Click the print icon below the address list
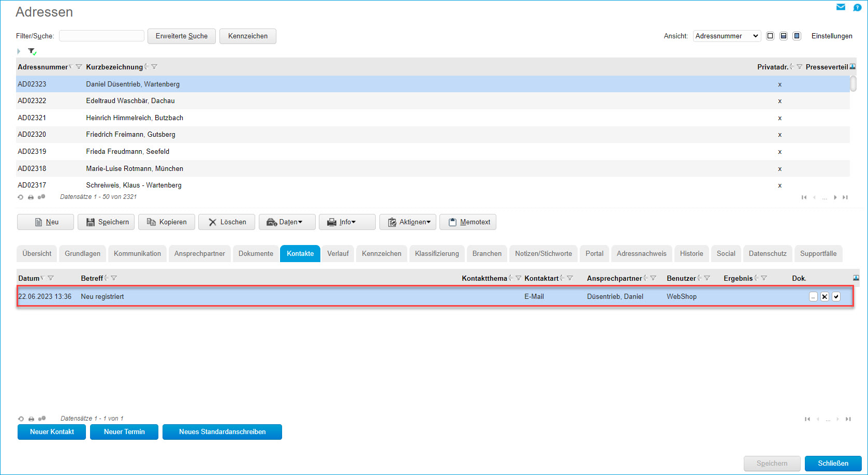 31,197
